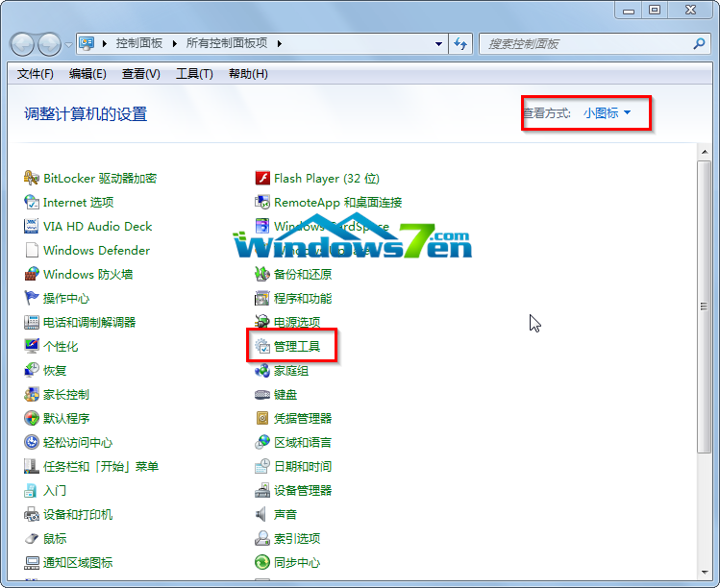The height and width of the screenshot is (588, 720).
Task: Expand the root arrow before 控制面板 breadcrumb
Action: pos(104,43)
